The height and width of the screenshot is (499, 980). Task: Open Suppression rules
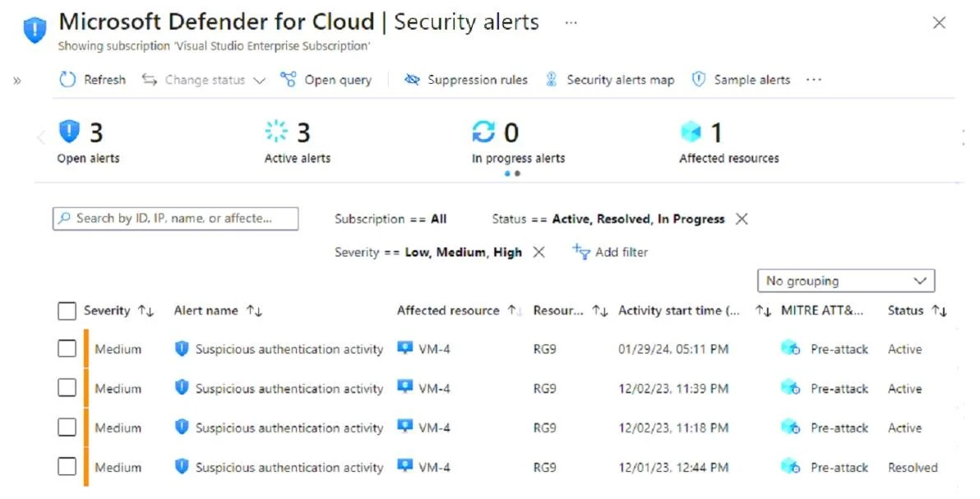point(465,80)
